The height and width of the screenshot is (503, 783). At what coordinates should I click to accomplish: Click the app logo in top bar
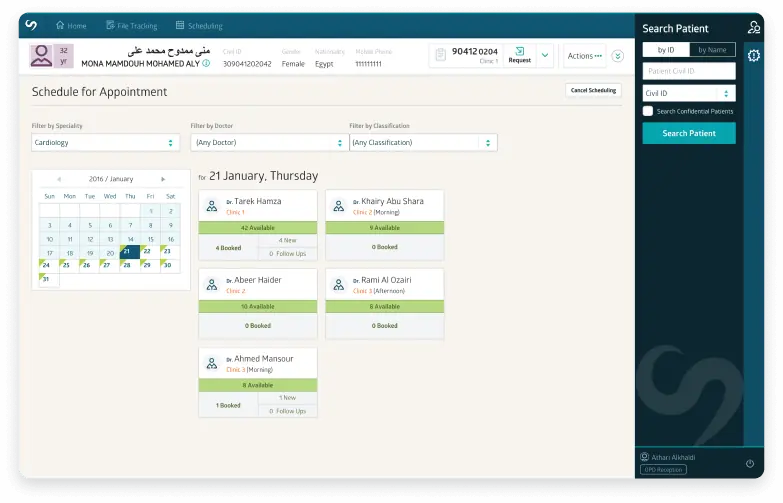pyautogui.click(x=31, y=25)
